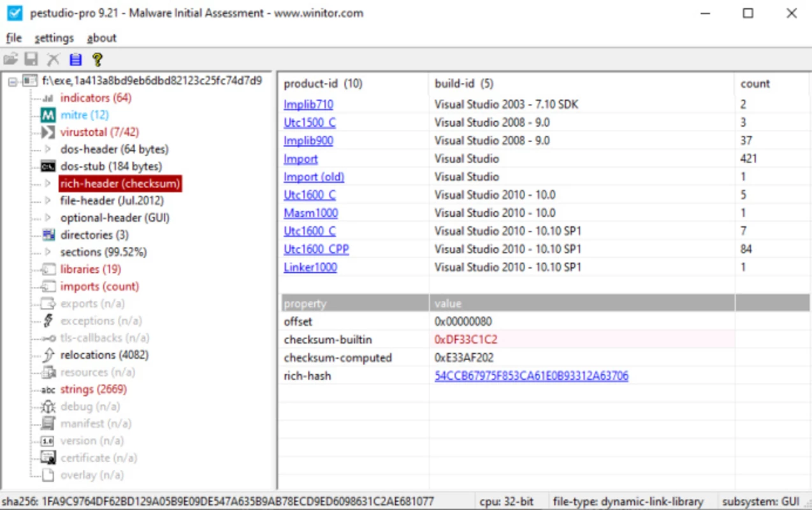
Task: Click the certificate icon
Action: point(48,458)
